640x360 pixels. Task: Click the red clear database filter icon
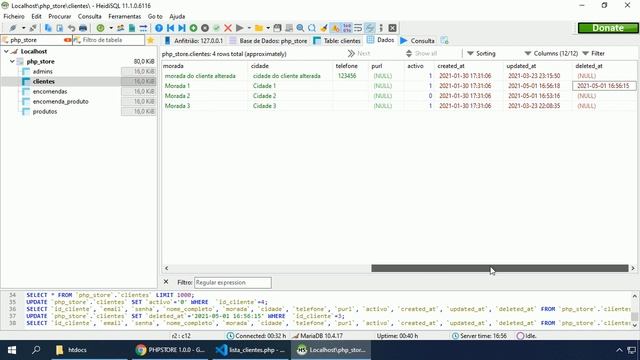pyautogui.click(x=67, y=40)
